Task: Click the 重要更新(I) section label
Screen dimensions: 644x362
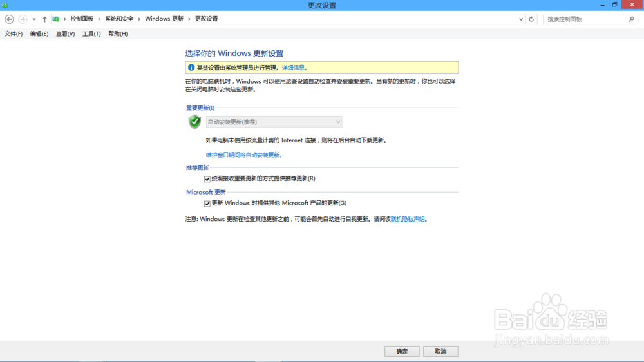Action: [200, 108]
